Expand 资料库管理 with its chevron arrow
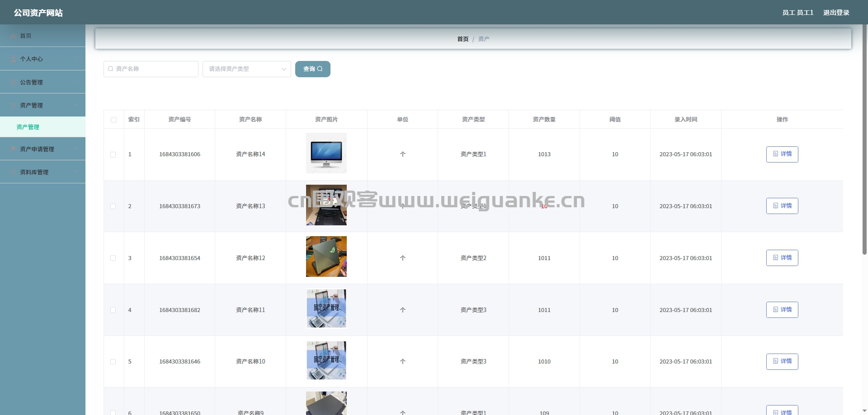Viewport: 868px width, 415px height. (75, 172)
